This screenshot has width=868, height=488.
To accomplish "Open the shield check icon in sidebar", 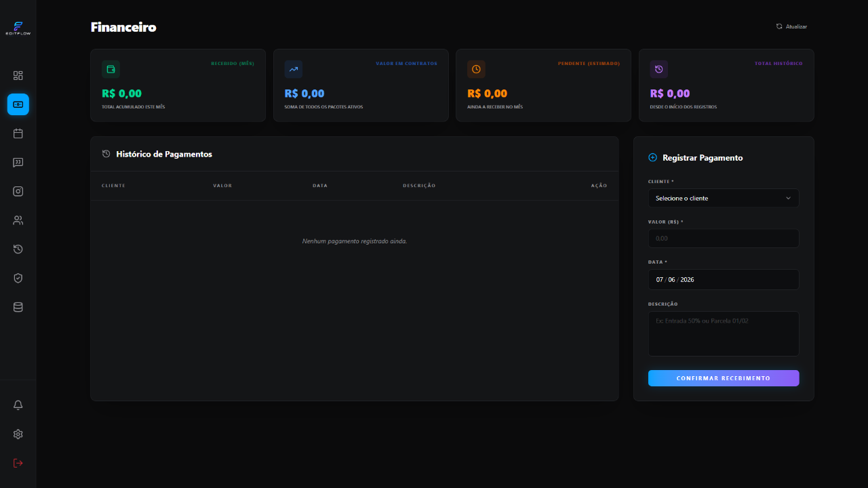I will pos(18,278).
